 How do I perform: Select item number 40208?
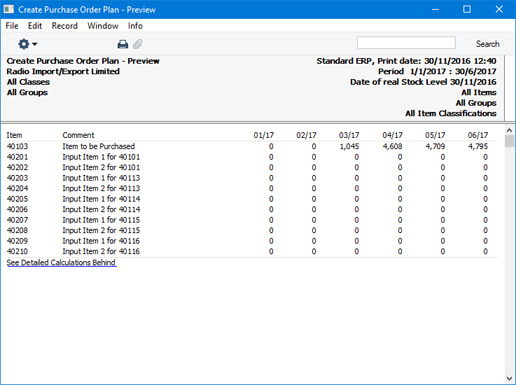[x=17, y=230]
